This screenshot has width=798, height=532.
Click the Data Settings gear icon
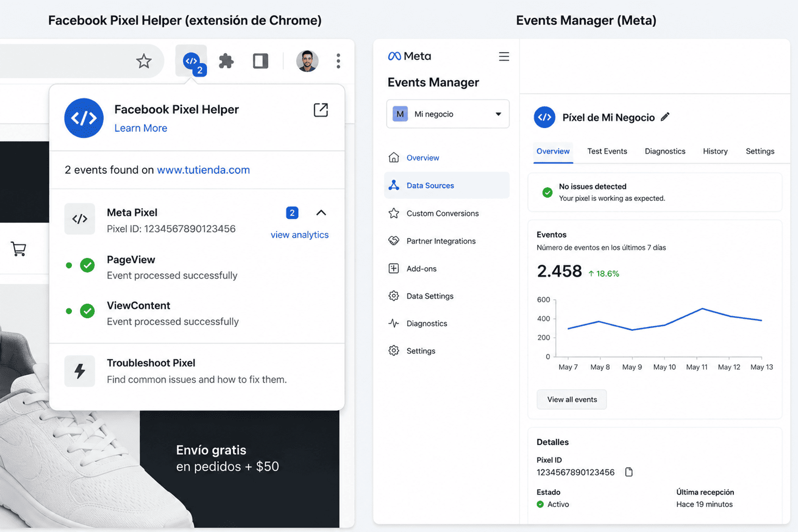pyautogui.click(x=394, y=296)
